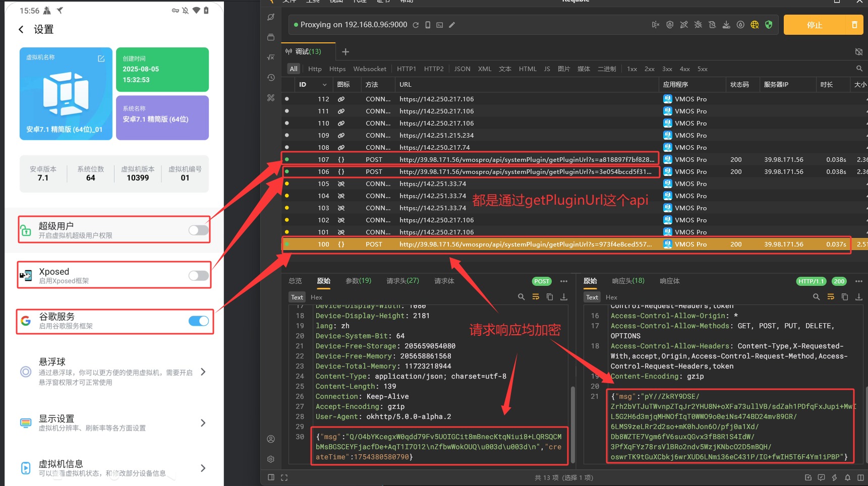Open the ID column sort dropdown
The image size is (868, 486).
pyautogui.click(x=324, y=85)
